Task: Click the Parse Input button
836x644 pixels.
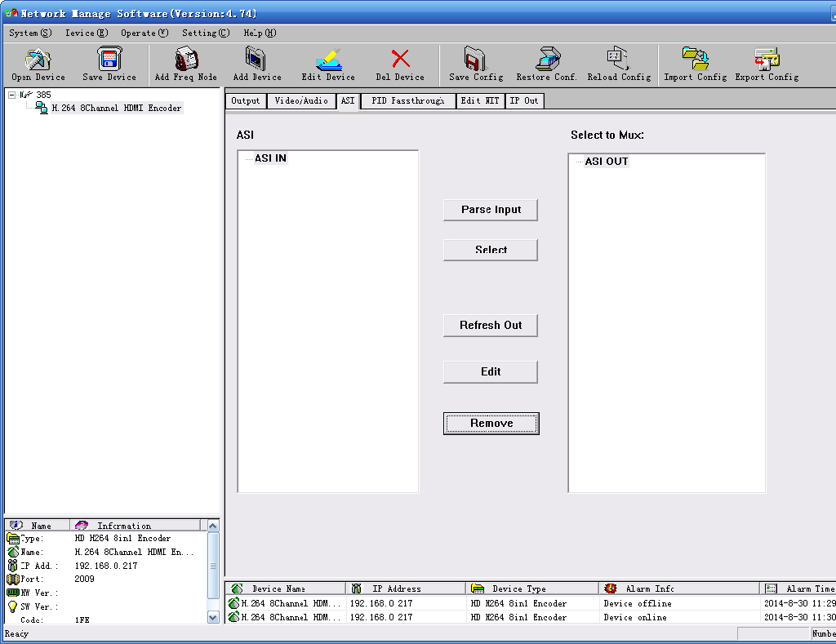Action: (491, 210)
